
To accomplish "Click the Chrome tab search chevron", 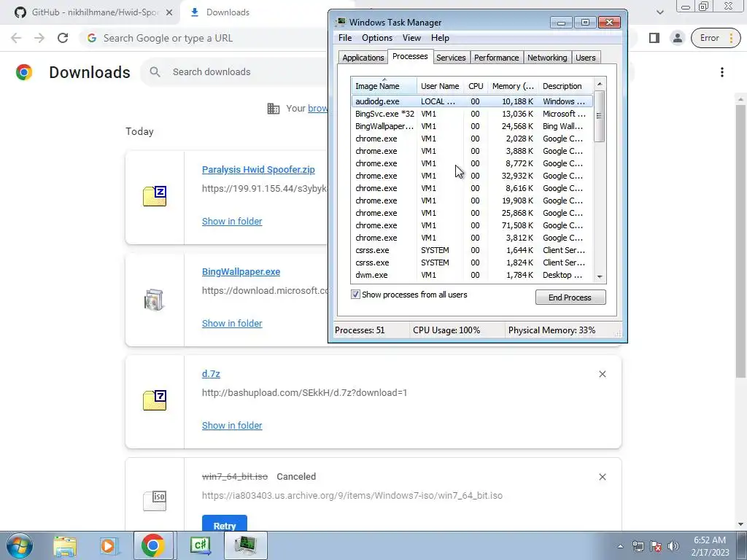I will pos(659,12).
